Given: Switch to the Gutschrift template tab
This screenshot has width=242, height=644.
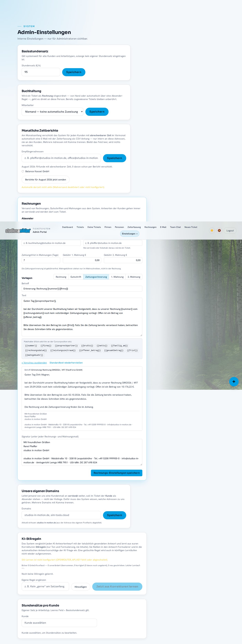Looking at the screenshot, I should point(76,277).
